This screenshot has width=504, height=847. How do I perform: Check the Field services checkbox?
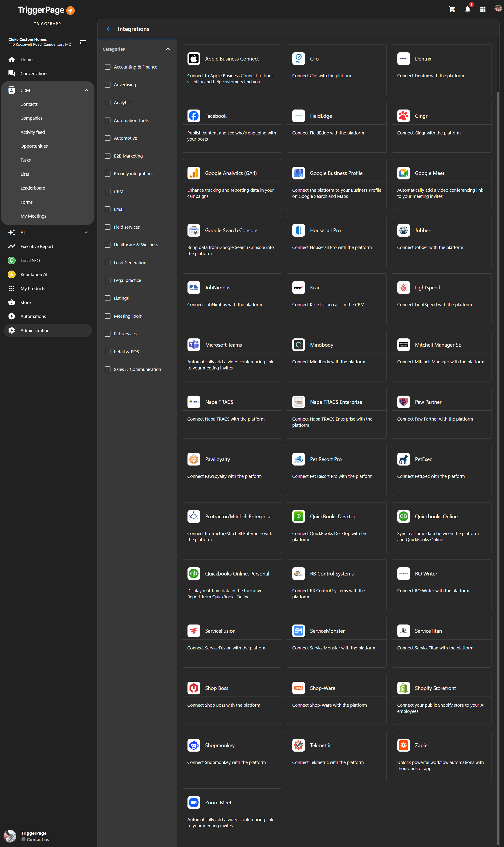point(108,227)
